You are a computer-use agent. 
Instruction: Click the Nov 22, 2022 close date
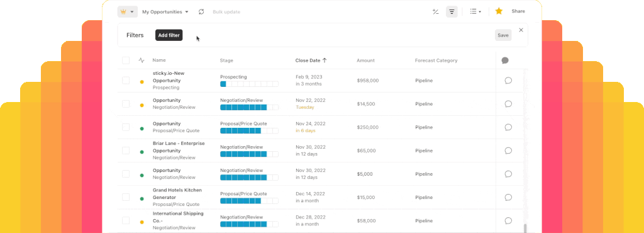click(x=311, y=100)
